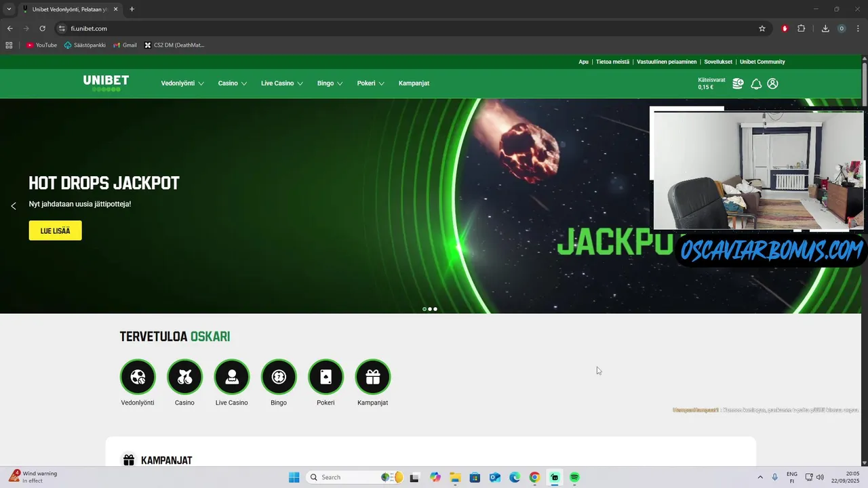Open the browser Downloads icon

(x=825, y=28)
